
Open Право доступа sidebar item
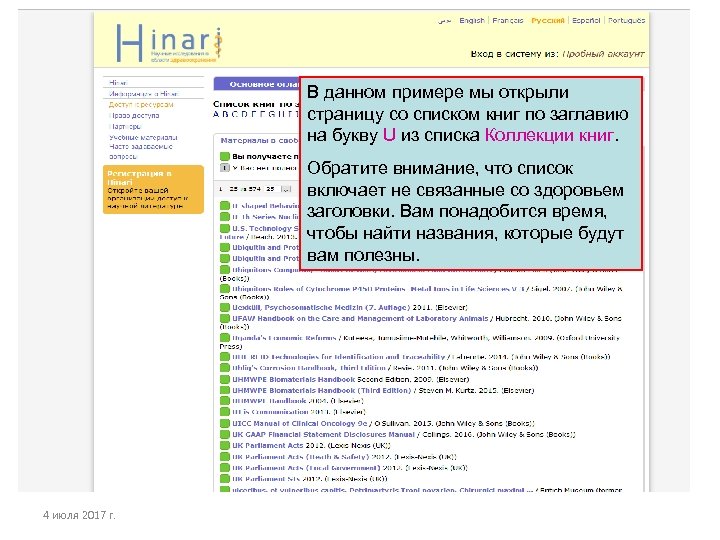coord(134,116)
